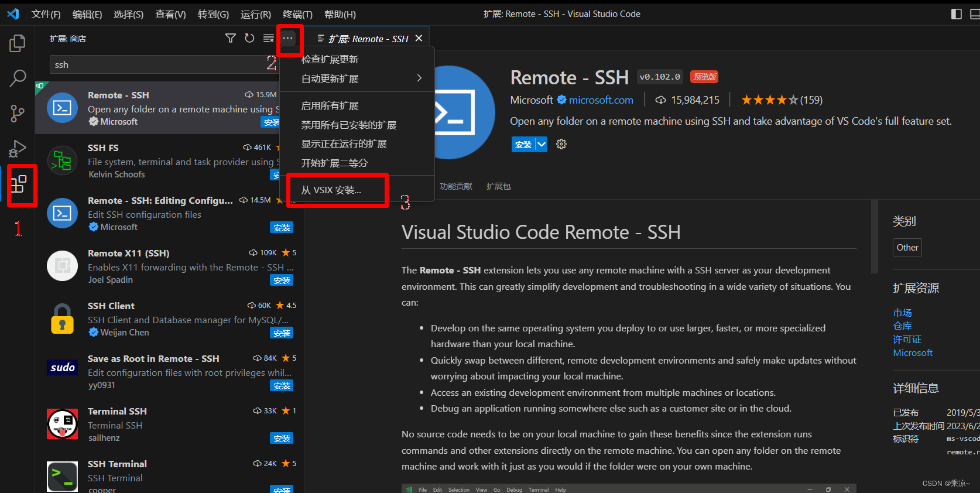Install the Remote X11 (SSH) extension
The height and width of the screenshot is (493, 980).
(x=282, y=280)
